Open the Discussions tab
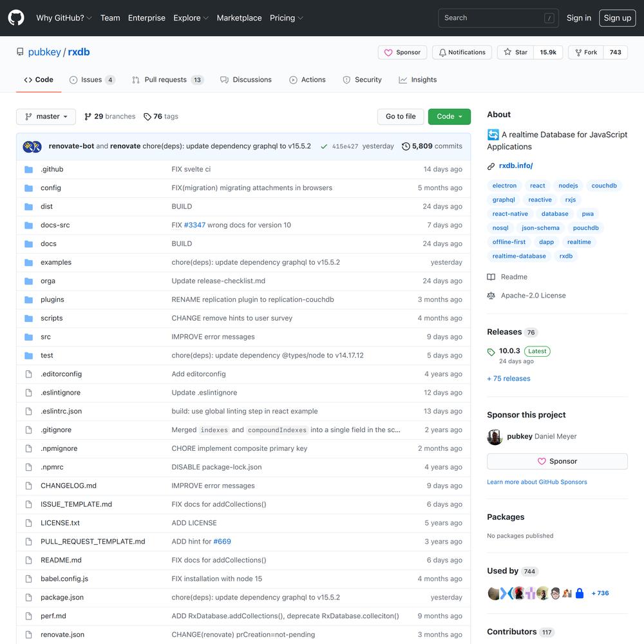Image resolution: width=644 pixels, height=644 pixels. tap(246, 80)
